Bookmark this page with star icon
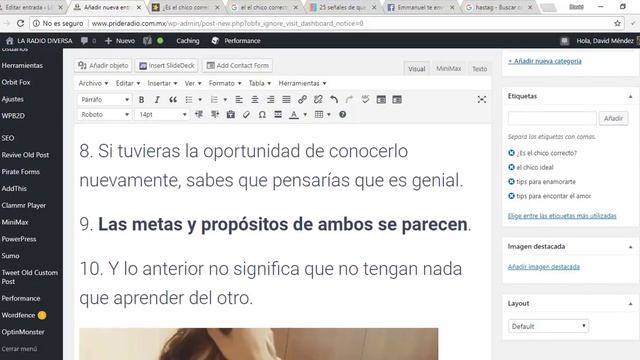 click(x=617, y=24)
